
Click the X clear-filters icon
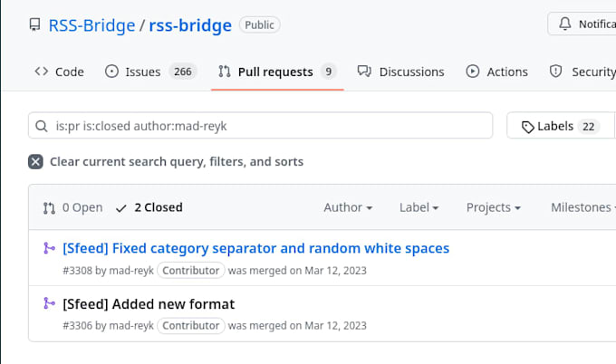click(35, 162)
